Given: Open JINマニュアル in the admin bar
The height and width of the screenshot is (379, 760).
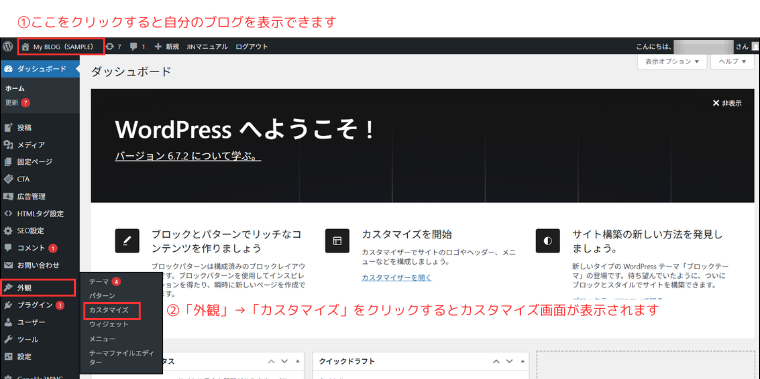Looking at the screenshot, I should click(x=207, y=47).
